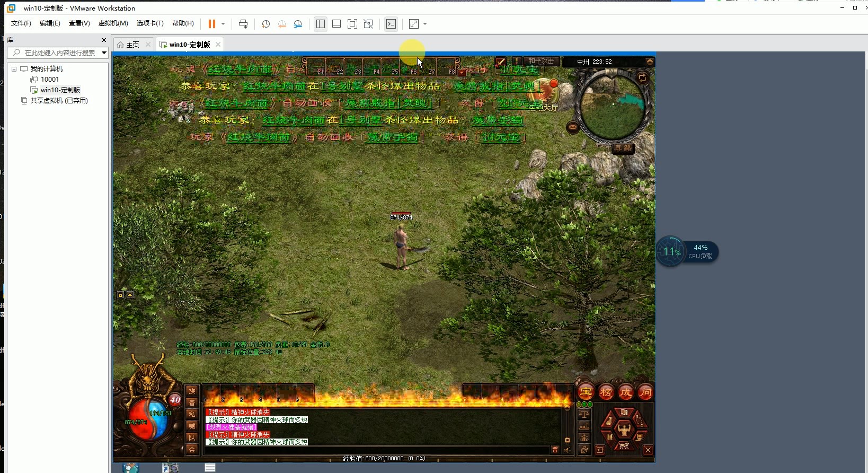
Task: Click the 和平攻击 attack mode button
Action: click(x=541, y=61)
